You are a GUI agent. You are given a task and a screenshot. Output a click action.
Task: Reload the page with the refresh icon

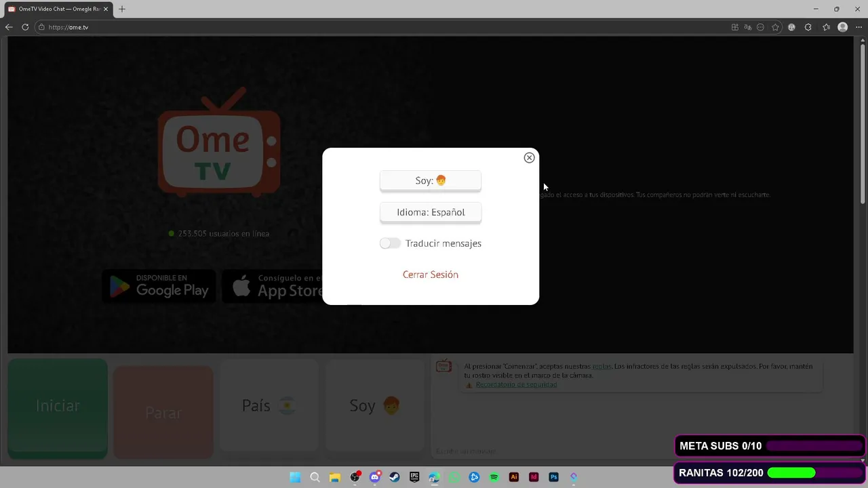[25, 27]
